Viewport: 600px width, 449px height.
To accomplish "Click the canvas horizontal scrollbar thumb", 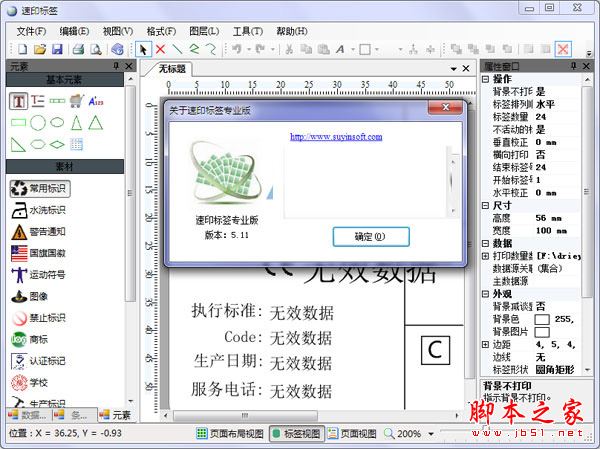I will coord(245,415).
